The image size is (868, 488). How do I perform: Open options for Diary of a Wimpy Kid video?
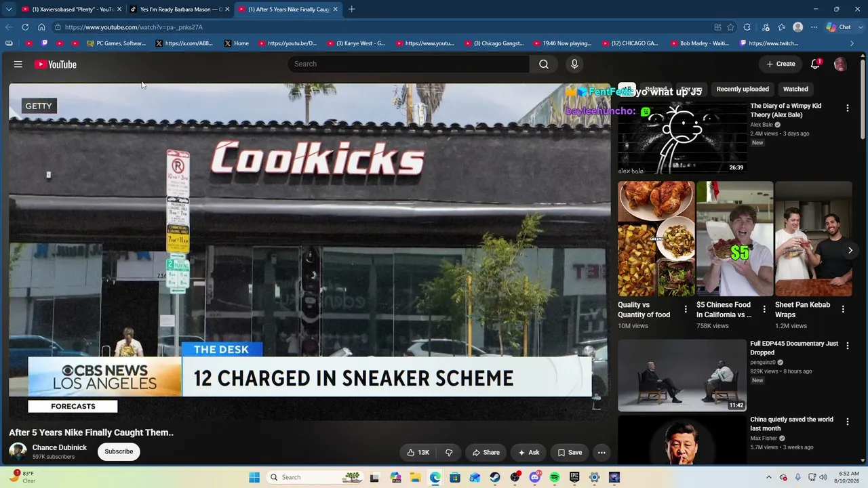point(847,108)
